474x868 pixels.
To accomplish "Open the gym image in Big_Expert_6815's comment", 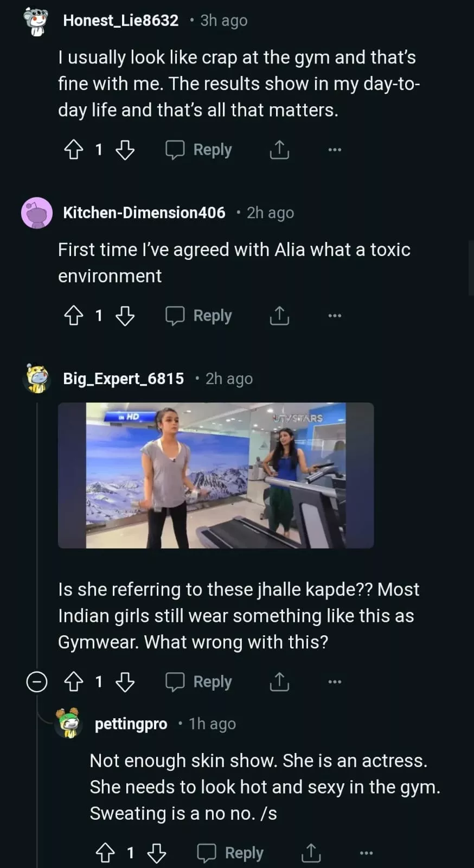I will tap(216, 475).
